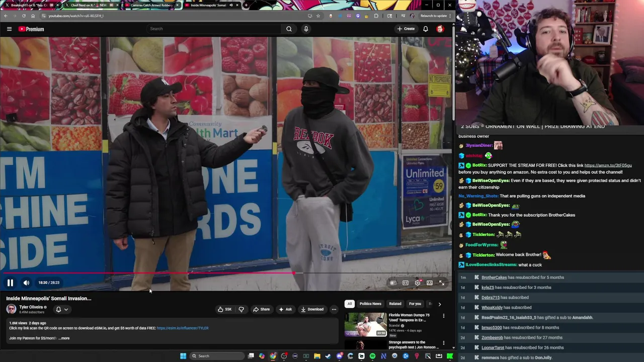Click the red video progress bar

149,273
